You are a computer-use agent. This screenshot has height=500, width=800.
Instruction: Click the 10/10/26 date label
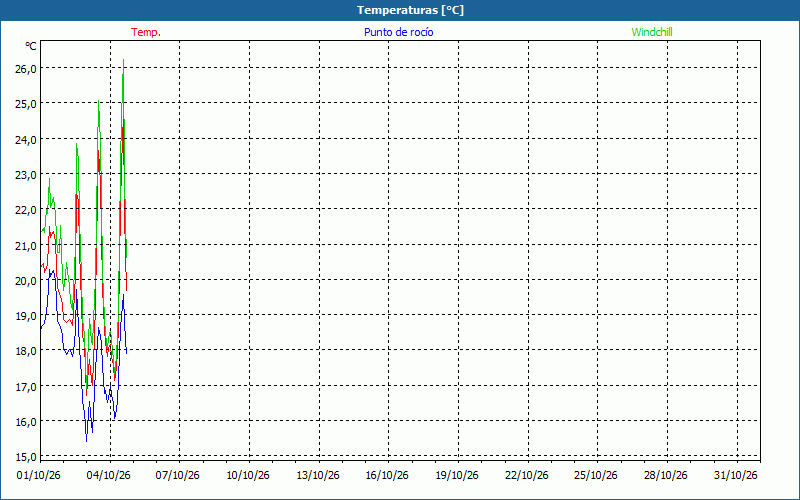248,475
